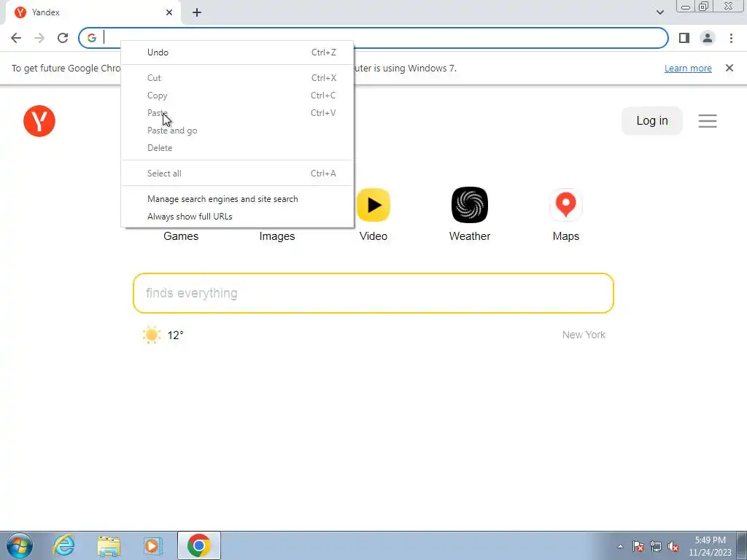Open the Yandex hamburger menu
The image size is (747, 560).
[x=708, y=121]
